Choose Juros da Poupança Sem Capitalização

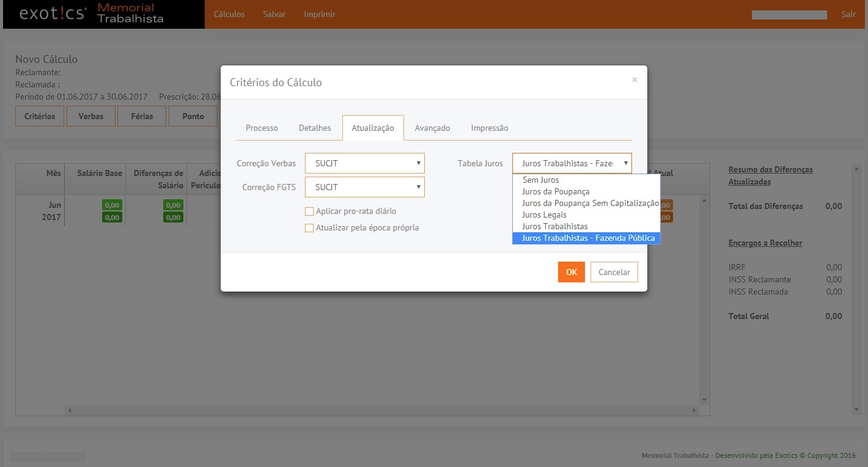click(x=590, y=204)
